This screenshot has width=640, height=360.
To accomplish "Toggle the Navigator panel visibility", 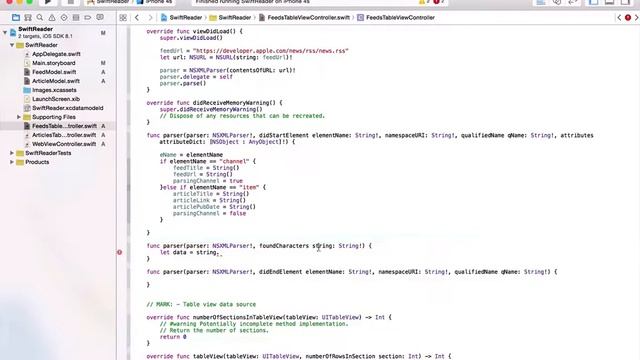I will 593,2.
